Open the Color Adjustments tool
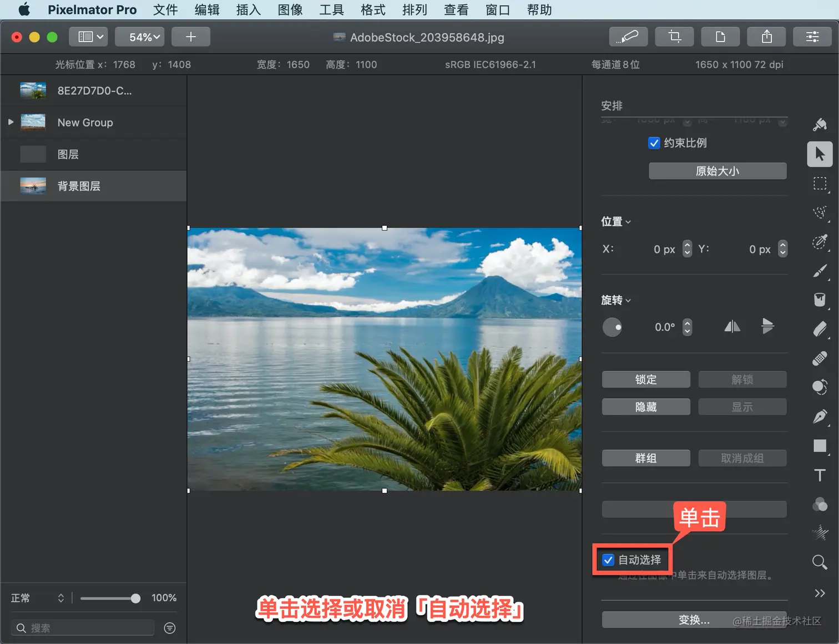 click(x=820, y=504)
